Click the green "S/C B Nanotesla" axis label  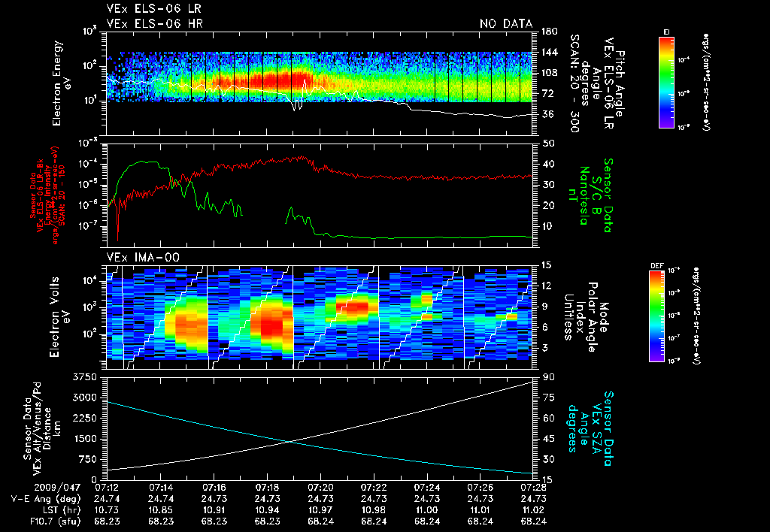click(590, 195)
